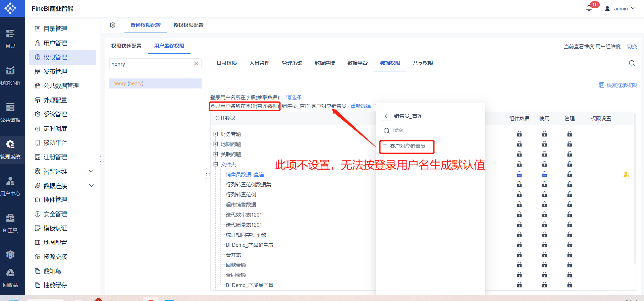The height and width of the screenshot is (301, 644).
Task: Open 发布管理 in the side menu
Action: coord(63,71)
